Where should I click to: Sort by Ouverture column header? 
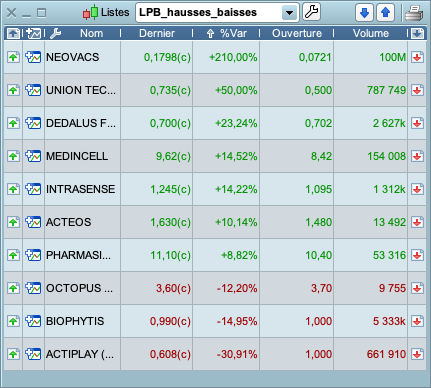coord(297,33)
